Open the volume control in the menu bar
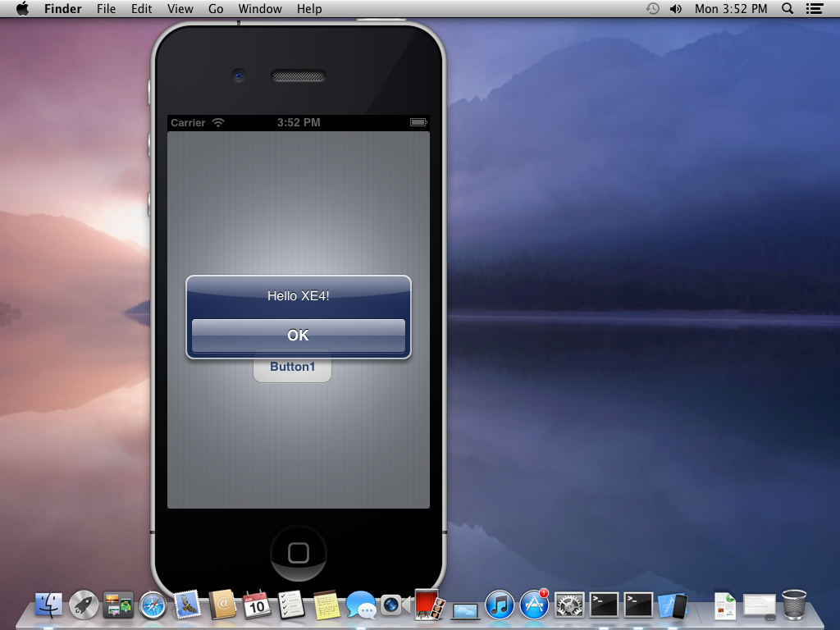Image resolution: width=840 pixels, height=630 pixels. click(676, 8)
